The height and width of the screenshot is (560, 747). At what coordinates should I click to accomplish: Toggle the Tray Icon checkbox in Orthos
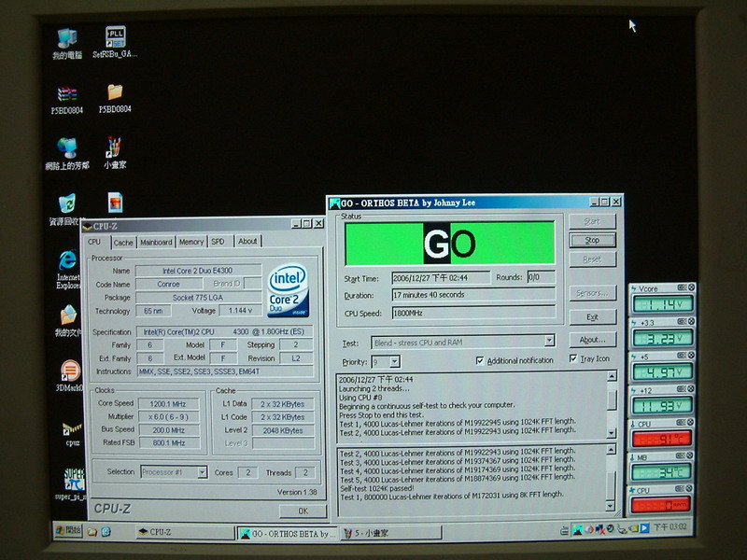point(573,358)
